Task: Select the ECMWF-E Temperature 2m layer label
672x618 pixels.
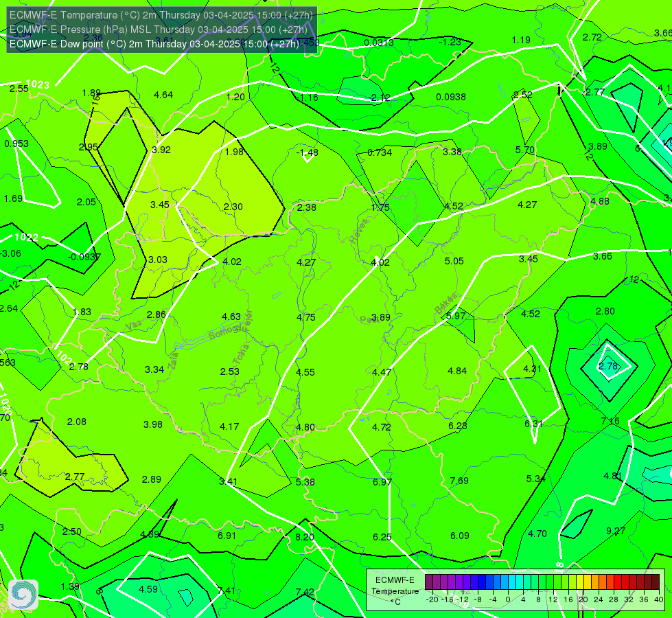Action: pos(161,15)
